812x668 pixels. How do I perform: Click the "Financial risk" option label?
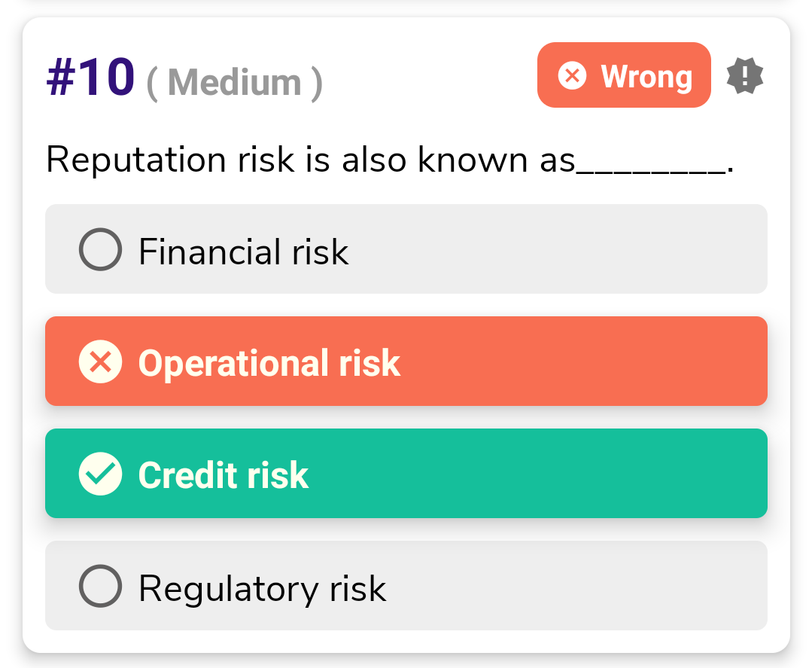(243, 252)
